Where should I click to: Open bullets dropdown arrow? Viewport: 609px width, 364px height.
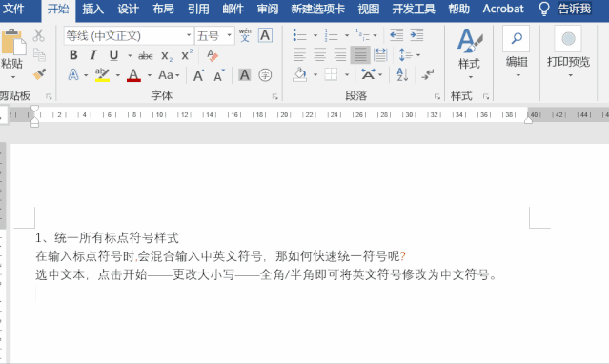tap(315, 35)
